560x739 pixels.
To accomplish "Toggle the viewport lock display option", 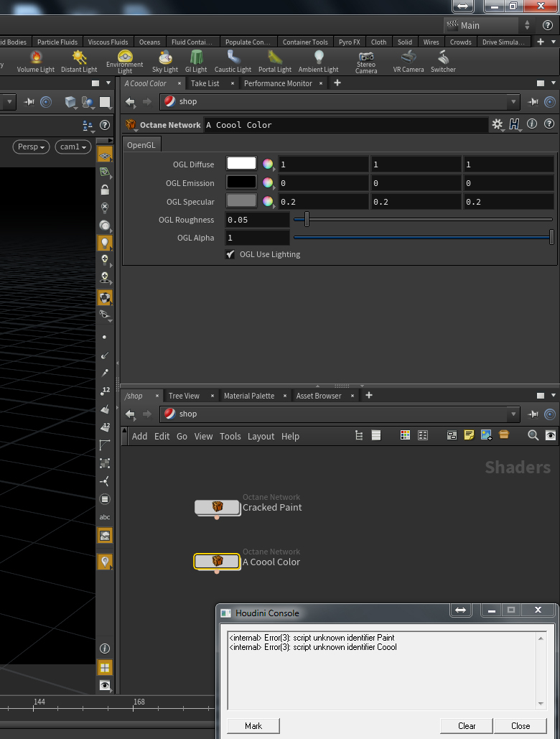I will pos(105,190).
